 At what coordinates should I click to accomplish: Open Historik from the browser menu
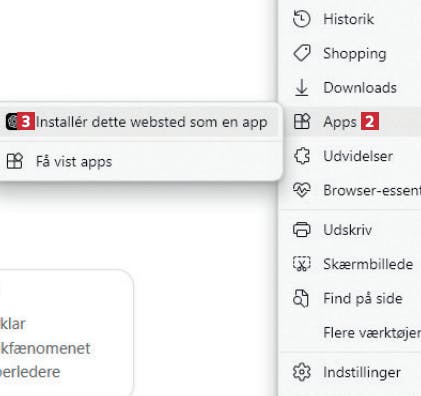[350, 19]
